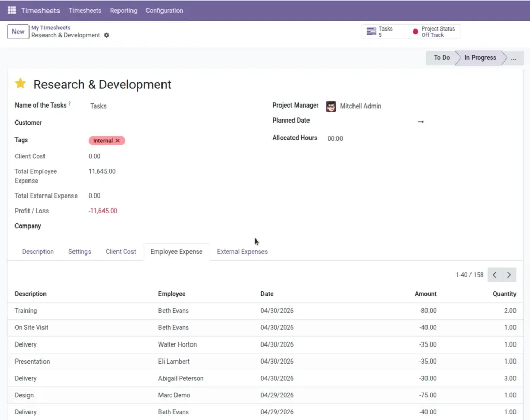Sort by the Employee column header

172,294
